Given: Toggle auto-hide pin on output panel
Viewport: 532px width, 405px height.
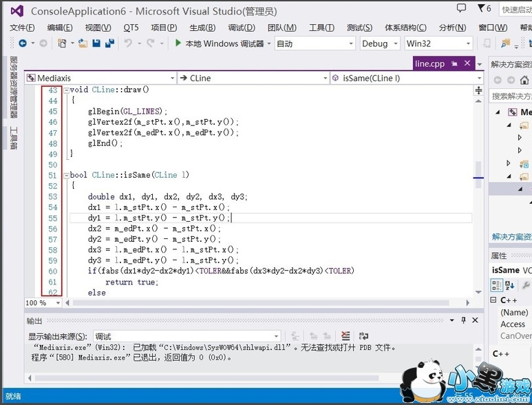Looking at the screenshot, I should tap(464, 321).
